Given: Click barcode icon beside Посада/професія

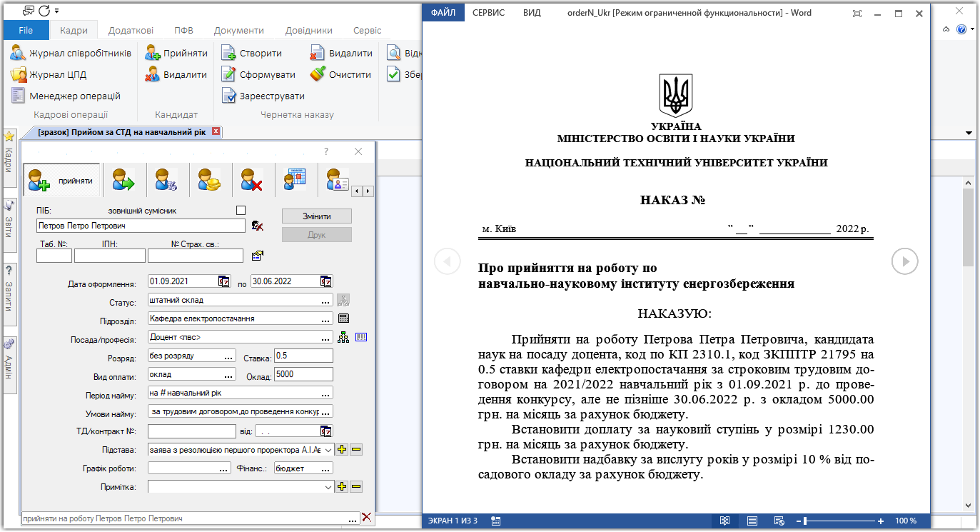Looking at the screenshot, I should tap(360, 337).
